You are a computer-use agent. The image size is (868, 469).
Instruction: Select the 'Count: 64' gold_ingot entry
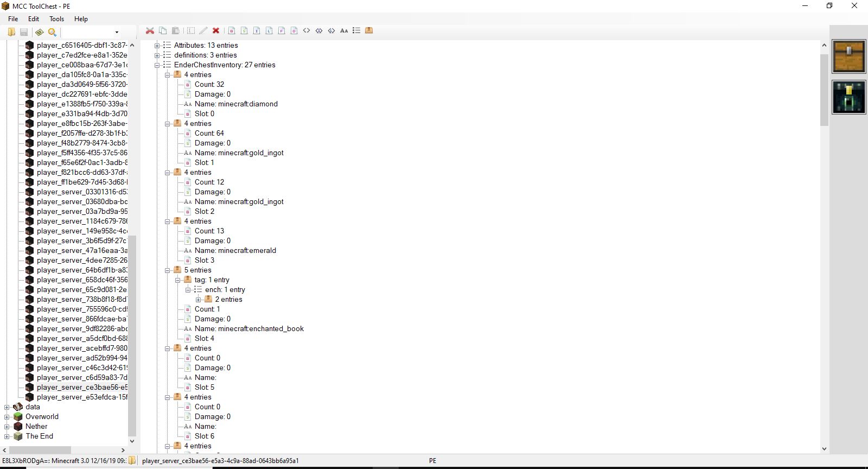click(209, 134)
